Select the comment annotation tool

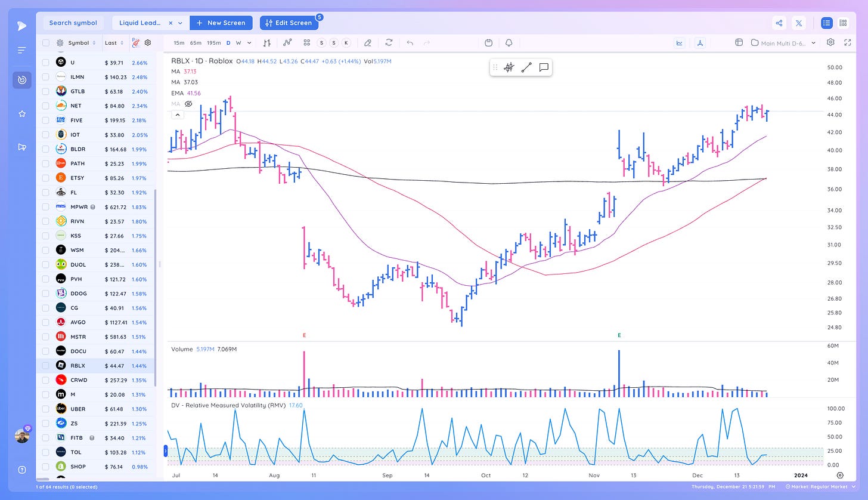click(544, 67)
